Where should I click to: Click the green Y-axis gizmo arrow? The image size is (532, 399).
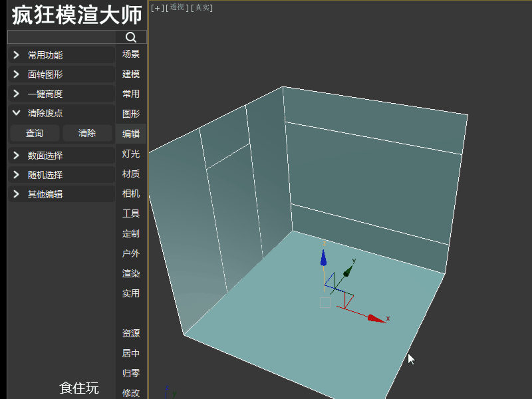click(x=348, y=271)
